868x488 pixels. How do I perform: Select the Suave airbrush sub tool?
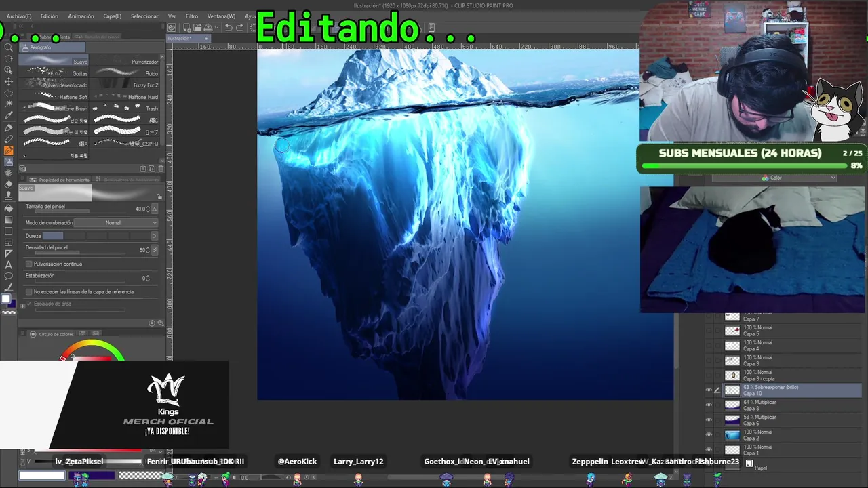[54, 61]
